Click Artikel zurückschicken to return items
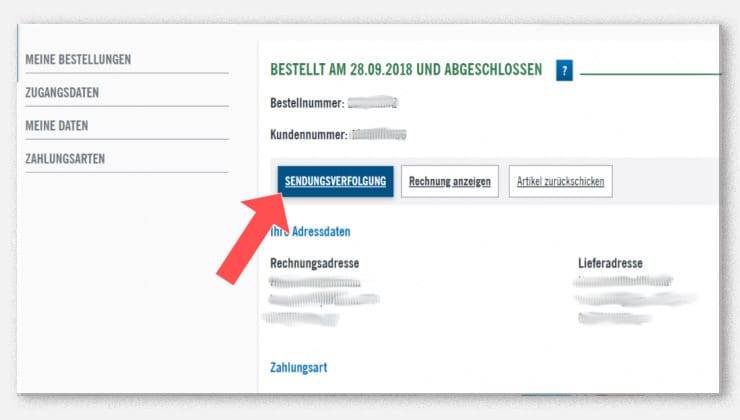Image resolution: width=740 pixels, height=420 pixels. (x=561, y=182)
